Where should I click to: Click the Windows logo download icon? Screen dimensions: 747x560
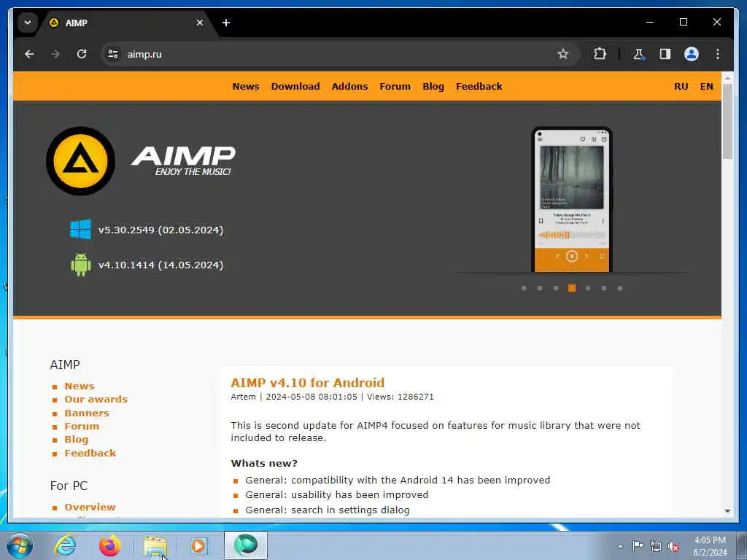80,230
